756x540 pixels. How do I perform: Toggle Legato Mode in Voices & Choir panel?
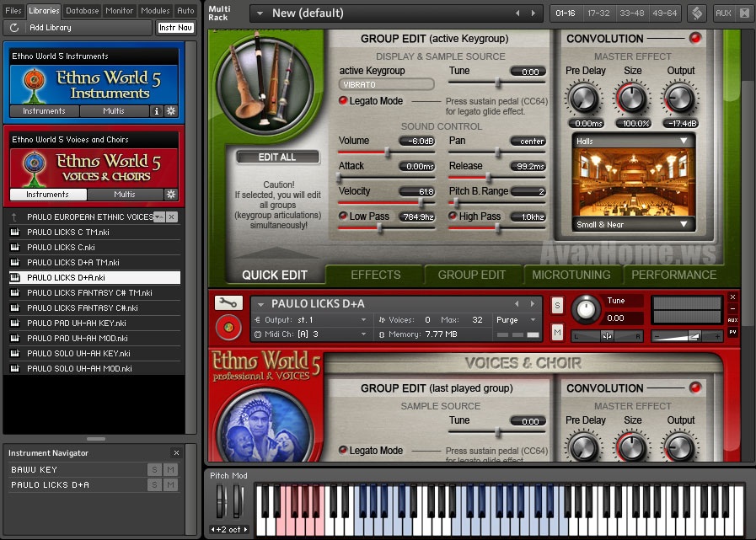tap(343, 451)
